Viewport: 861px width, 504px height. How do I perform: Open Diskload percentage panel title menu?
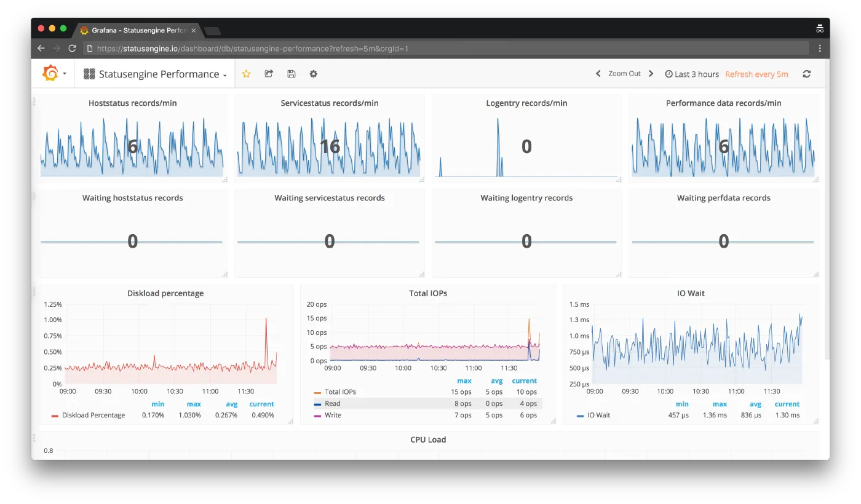pyautogui.click(x=165, y=293)
